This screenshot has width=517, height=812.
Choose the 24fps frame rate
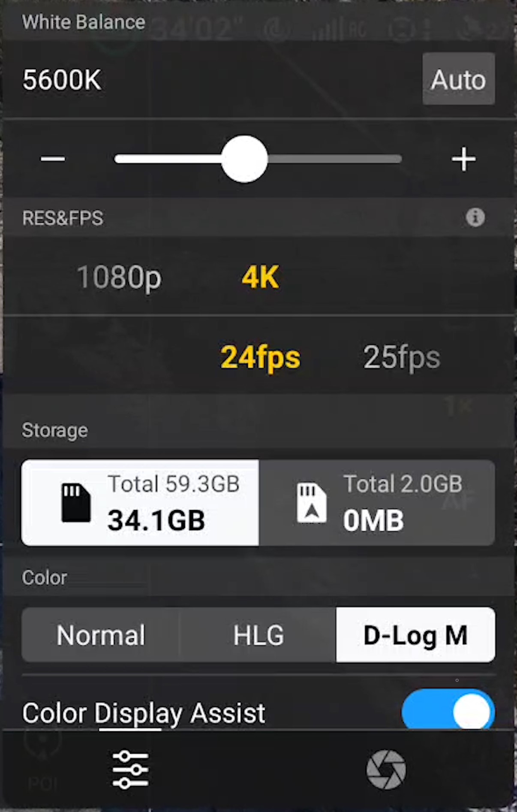point(260,357)
